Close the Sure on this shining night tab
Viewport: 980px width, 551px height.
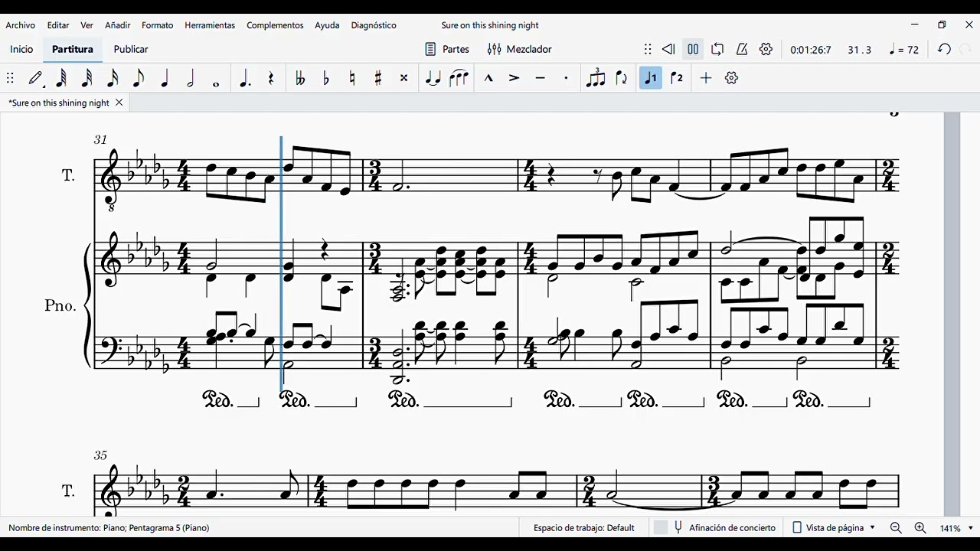119,103
